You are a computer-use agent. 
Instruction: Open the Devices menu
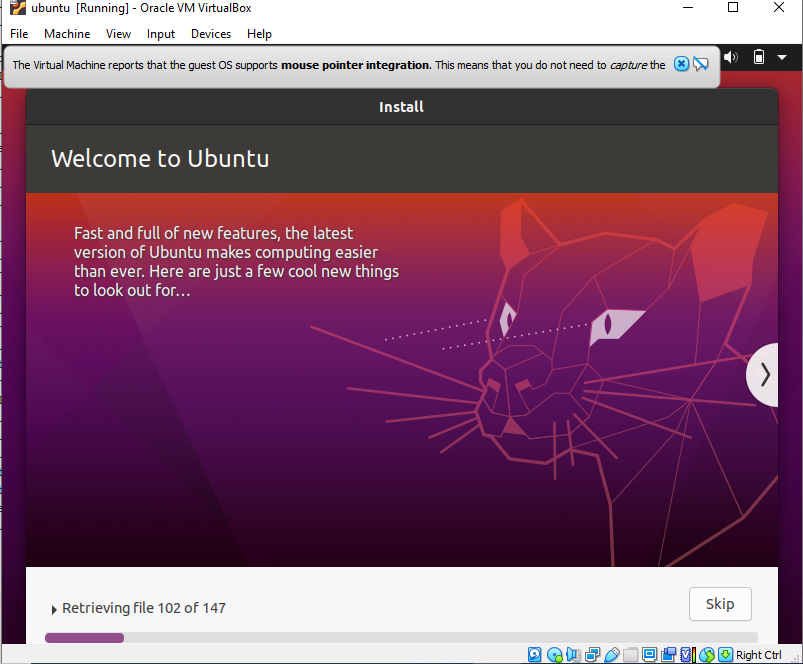click(211, 34)
